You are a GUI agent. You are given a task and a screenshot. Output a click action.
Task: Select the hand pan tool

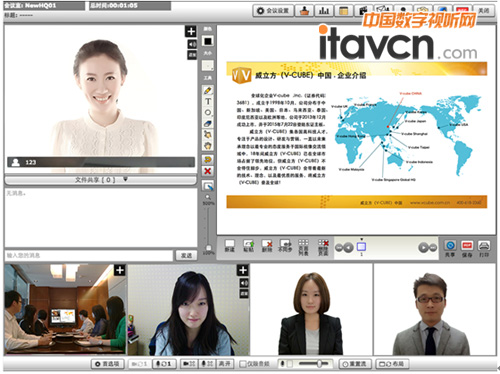pyautogui.click(x=208, y=146)
